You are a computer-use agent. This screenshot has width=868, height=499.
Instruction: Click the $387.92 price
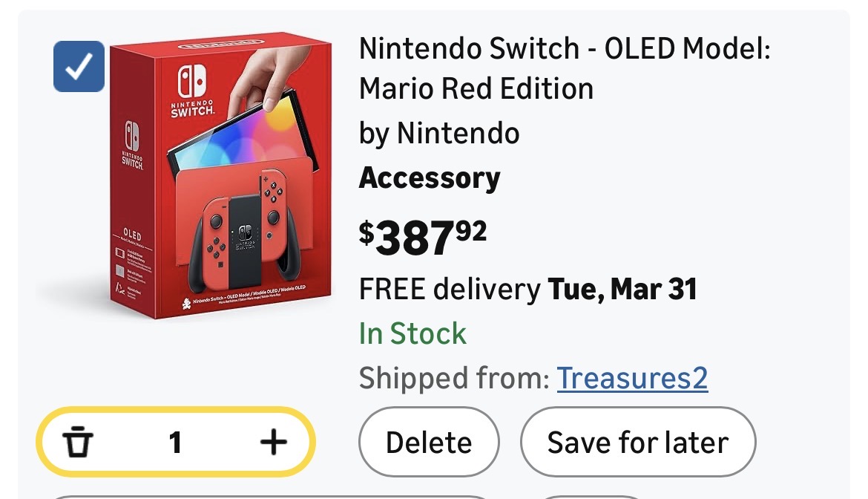423,238
